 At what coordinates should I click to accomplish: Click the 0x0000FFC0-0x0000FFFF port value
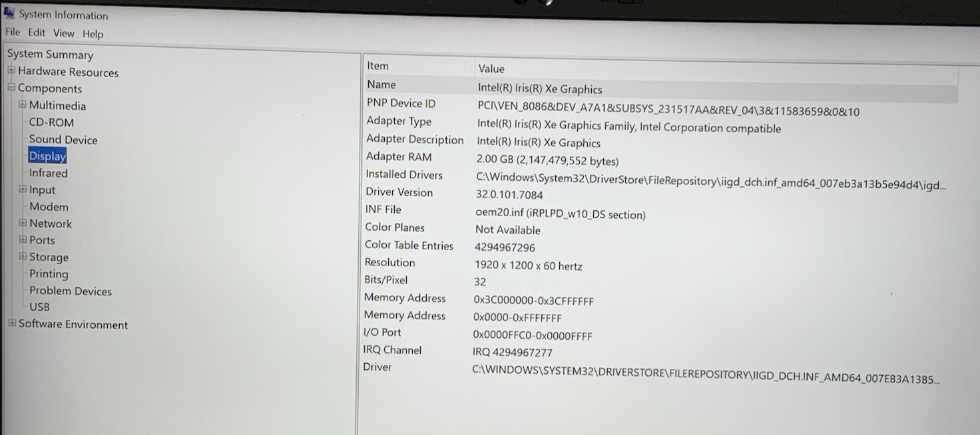pos(533,336)
